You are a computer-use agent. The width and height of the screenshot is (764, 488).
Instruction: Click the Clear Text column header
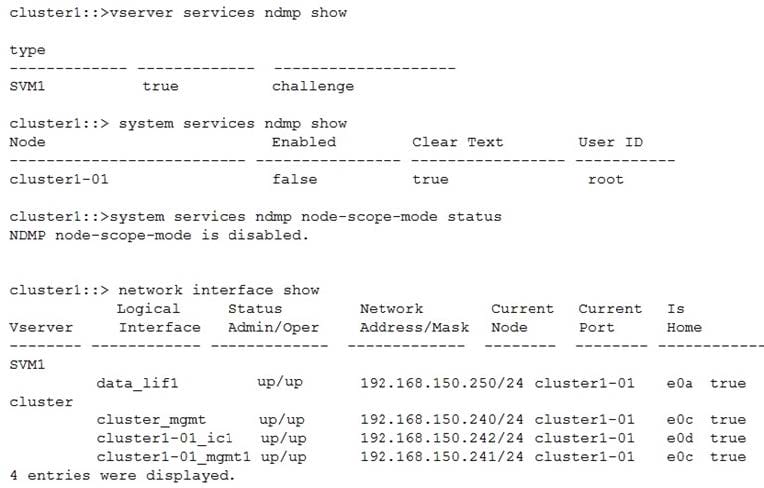(457, 142)
